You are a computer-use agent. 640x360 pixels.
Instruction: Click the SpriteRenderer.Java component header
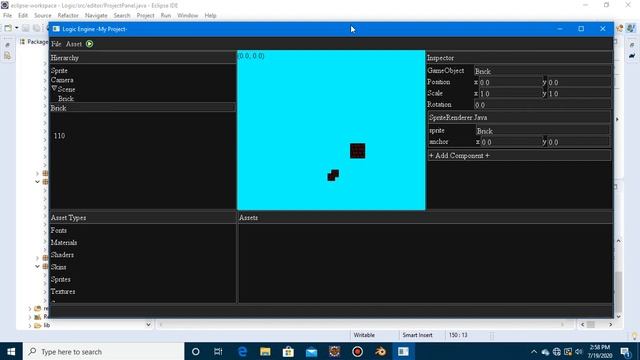click(519, 118)
